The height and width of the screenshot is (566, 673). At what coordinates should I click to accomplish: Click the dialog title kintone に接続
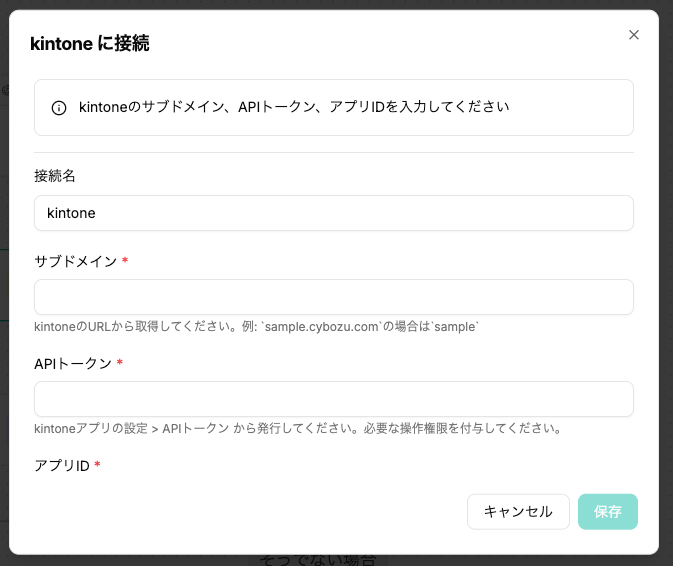(90, 44)
